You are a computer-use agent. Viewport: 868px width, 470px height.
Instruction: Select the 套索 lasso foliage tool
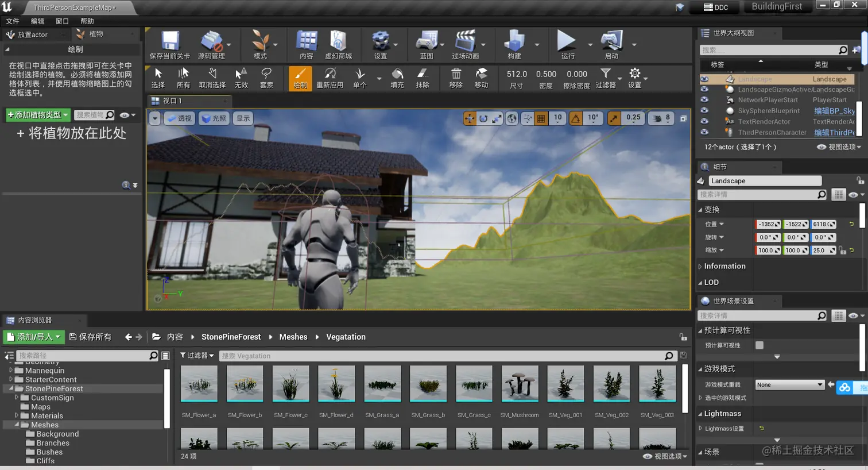(266, 78)
